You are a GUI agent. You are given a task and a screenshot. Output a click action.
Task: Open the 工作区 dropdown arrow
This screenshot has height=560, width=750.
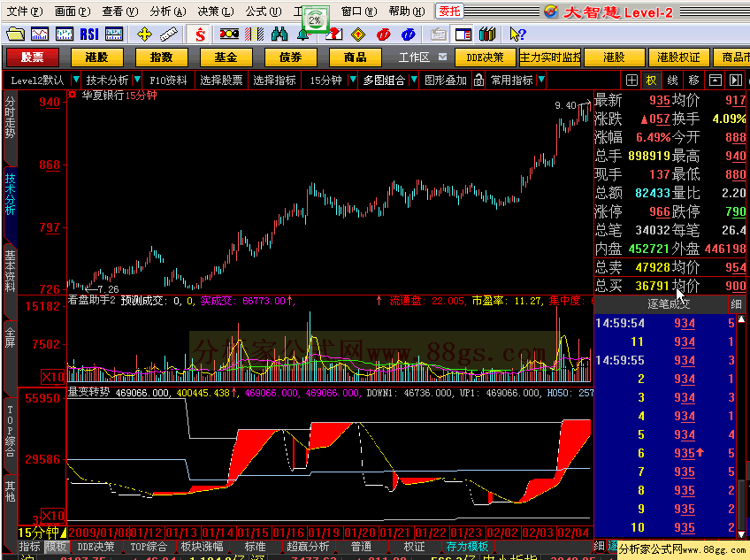click(x=442, y=57)
